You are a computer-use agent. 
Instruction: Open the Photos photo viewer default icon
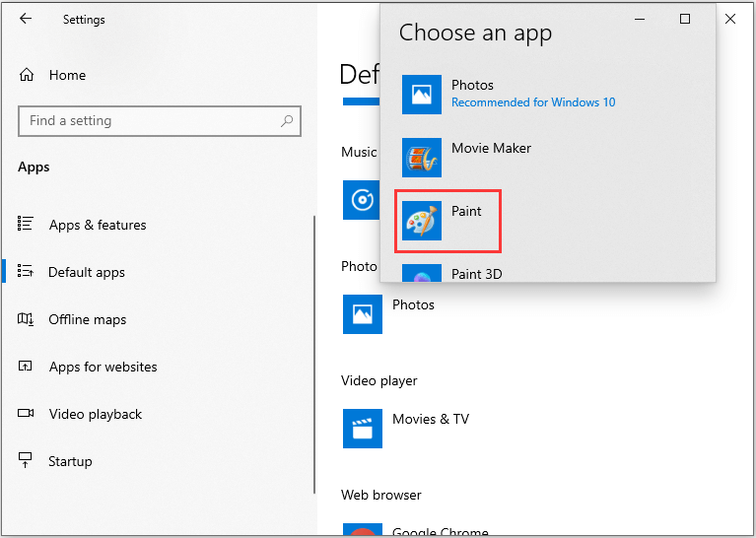tap(362, 313)
